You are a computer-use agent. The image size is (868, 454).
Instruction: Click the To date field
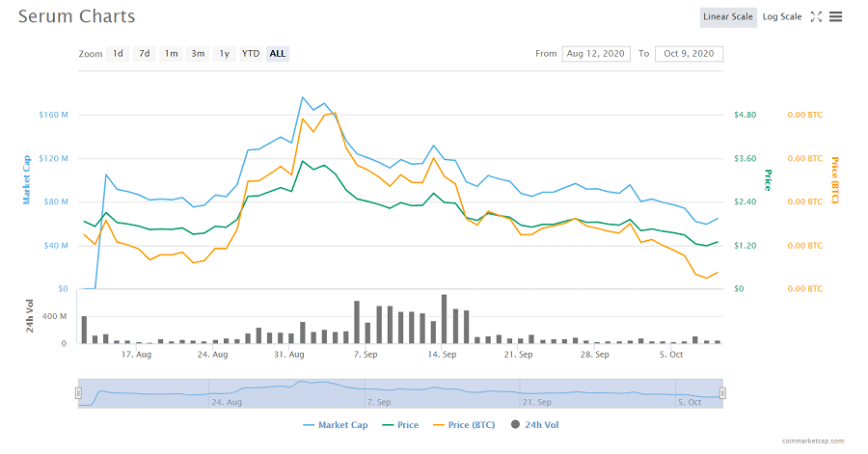(x=689, y=54)
